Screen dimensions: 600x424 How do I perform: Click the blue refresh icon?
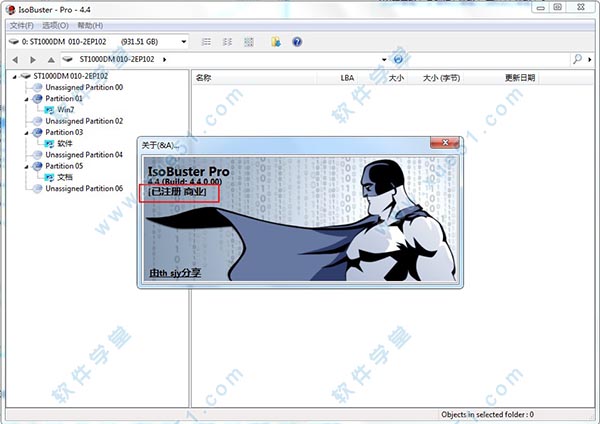point(398,59)
